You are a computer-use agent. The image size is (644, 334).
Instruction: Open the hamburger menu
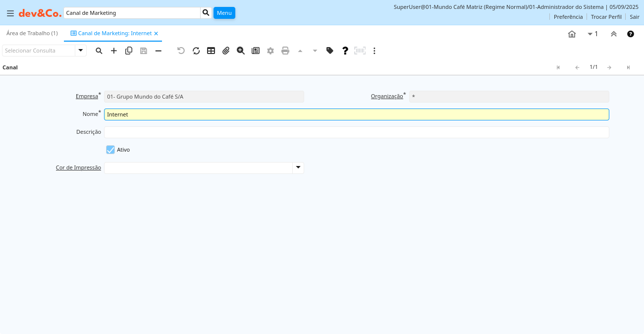tap(10, 13)
